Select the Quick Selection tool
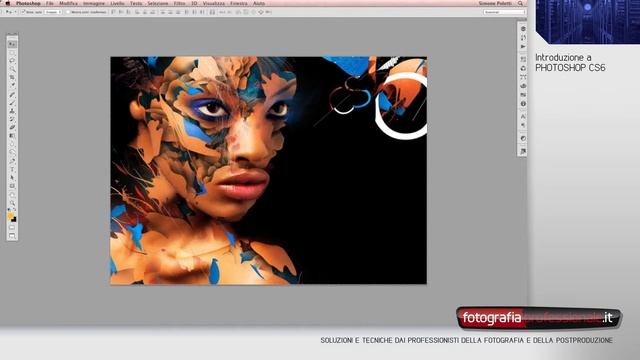 click(12, 69)
